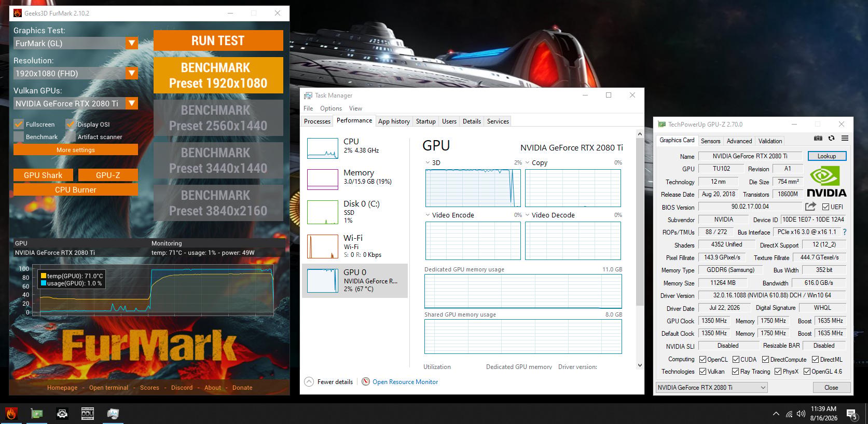This screenshot has height=424, width=868.
Task: Click the Task Manager scrollbar up arrow
Action: click(x=640, y=134)
